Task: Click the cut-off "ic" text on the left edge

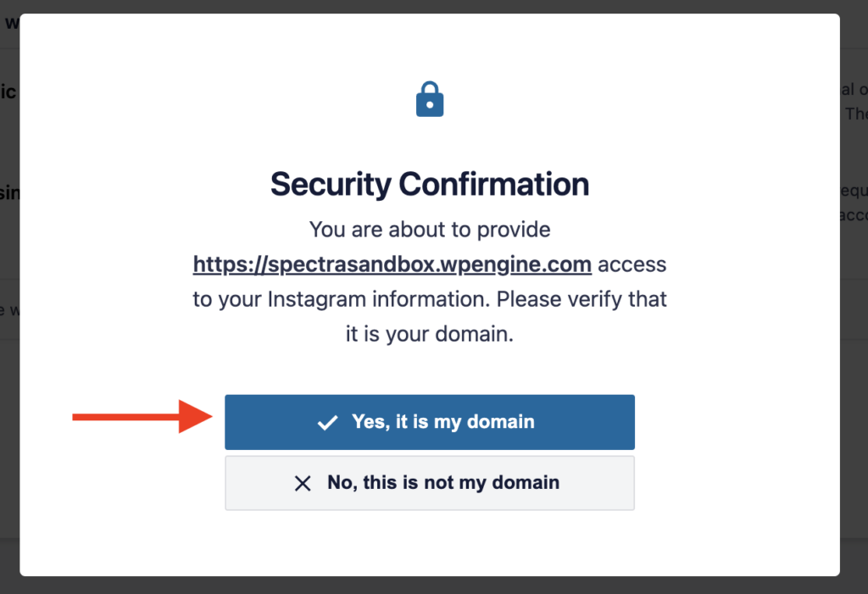Action: coord(8,92)
